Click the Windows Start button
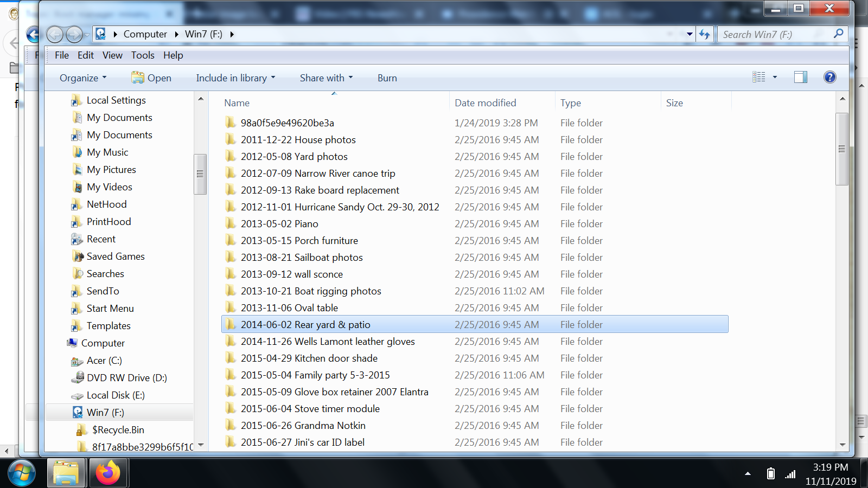Screen dimensions: 868x488 tap(22, 472)
